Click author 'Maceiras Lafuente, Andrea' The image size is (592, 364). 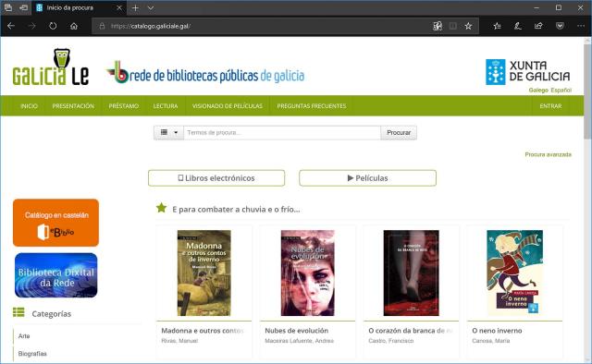click(x=300, y=341)
